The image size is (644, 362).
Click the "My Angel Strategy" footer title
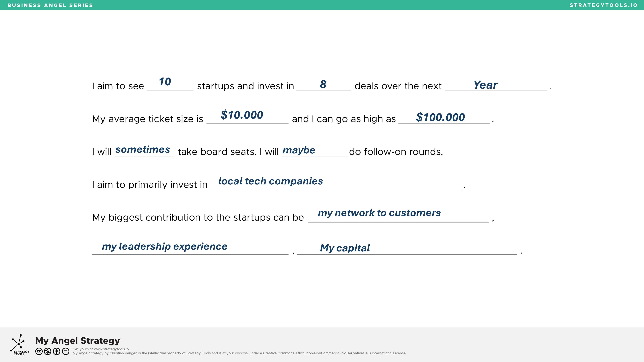[78, 340]
